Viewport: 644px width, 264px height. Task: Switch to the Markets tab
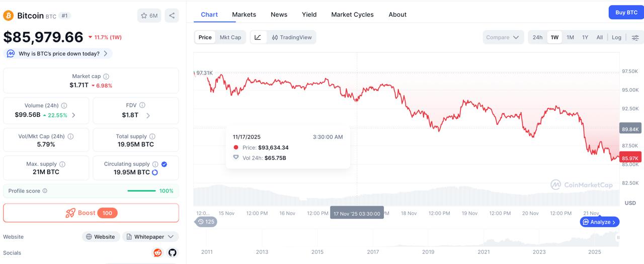click(x=244, y=15)
